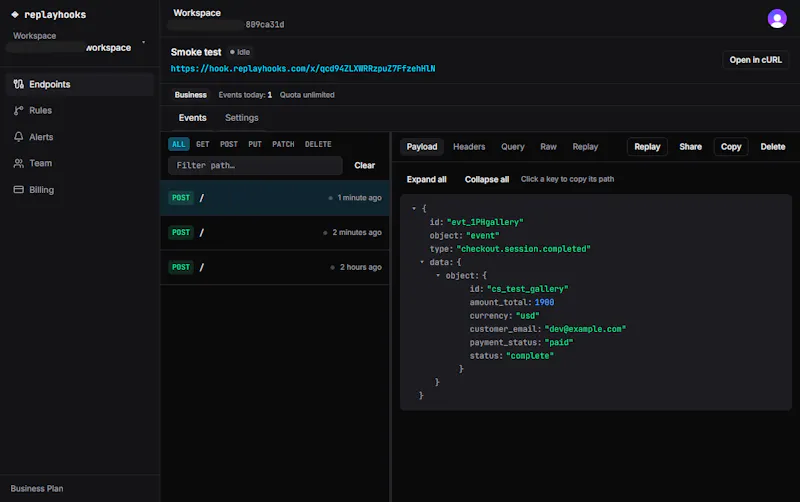The height and width of the screenshot is (502, 800).
Task: Filter events by POST method
Action: (229, 144)
